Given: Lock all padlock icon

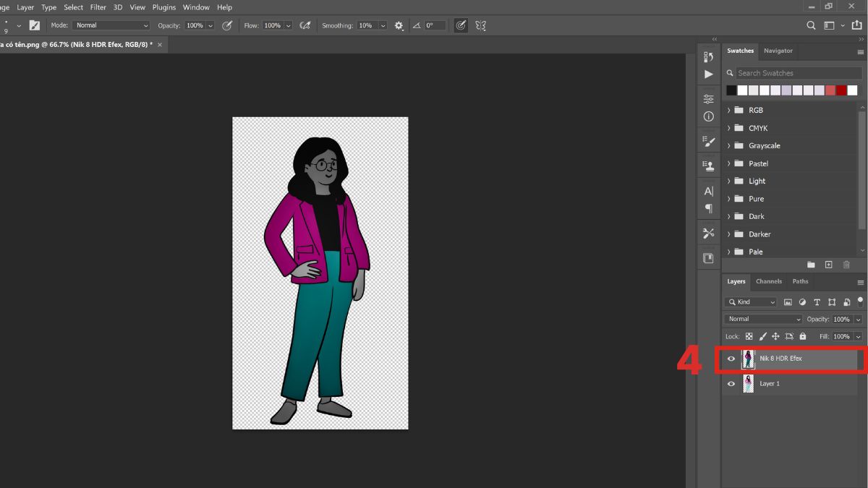Looking at the screenshot, I should click(x=803, y=337).
